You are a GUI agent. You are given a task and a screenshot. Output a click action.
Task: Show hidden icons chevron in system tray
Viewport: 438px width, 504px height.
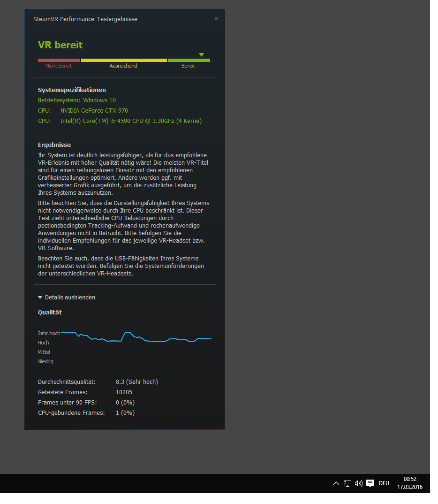[336, 483]
